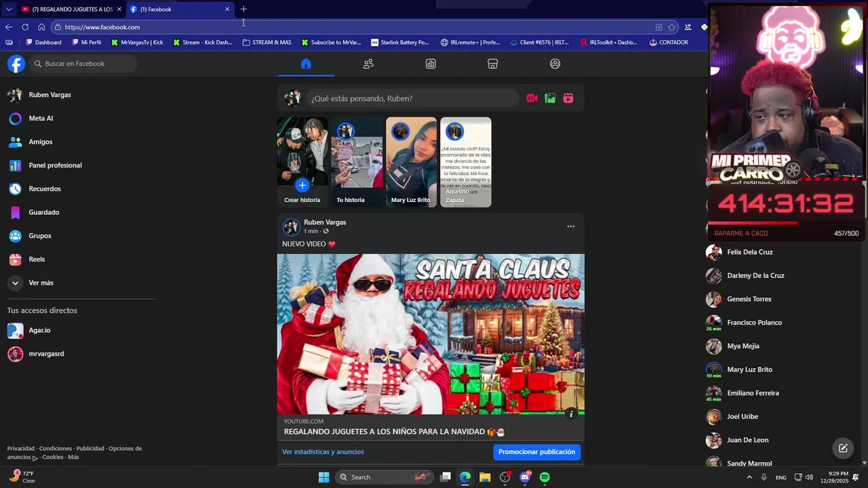Viewport: 868px width, 488px height.
Task: View Anselmo Zapata story
Action: (x=466, y=162)
